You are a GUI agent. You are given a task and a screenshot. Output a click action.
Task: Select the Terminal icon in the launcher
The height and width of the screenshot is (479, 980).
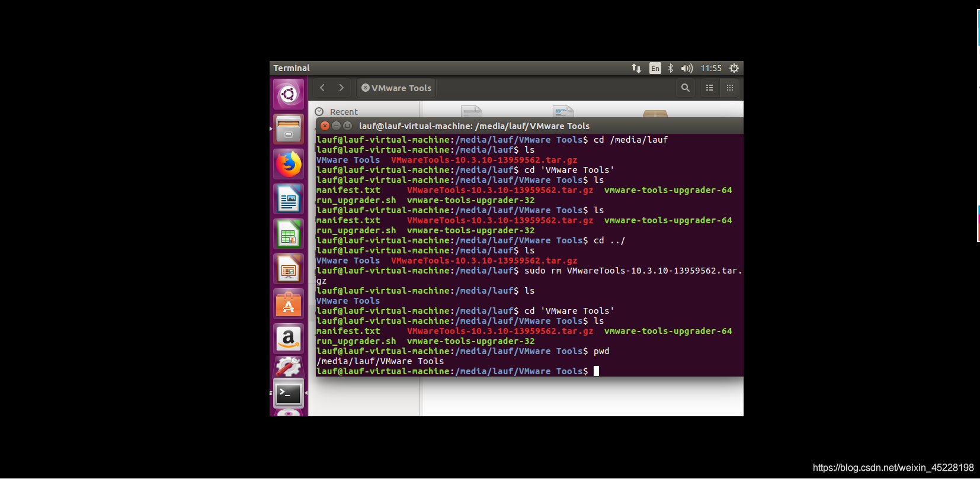pyautogui.click(x=289, y=393)
